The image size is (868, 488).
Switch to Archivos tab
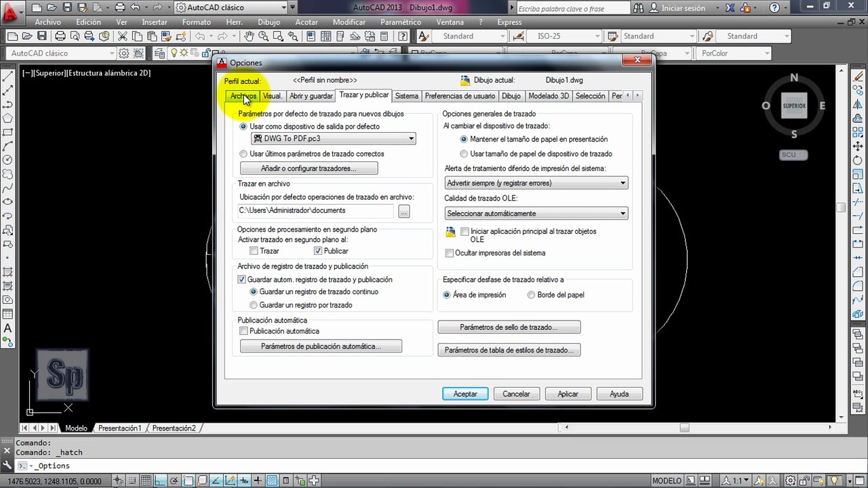pos(243,96)
